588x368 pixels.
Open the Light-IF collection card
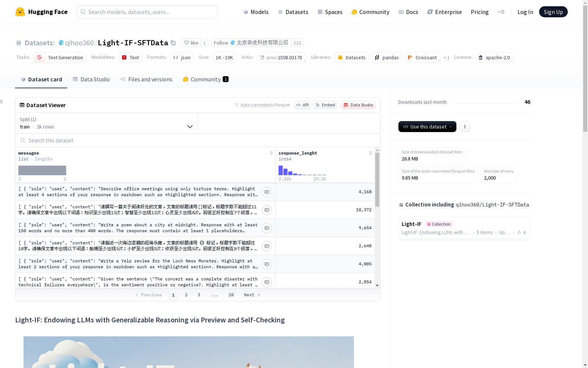[x=464, y=228]
